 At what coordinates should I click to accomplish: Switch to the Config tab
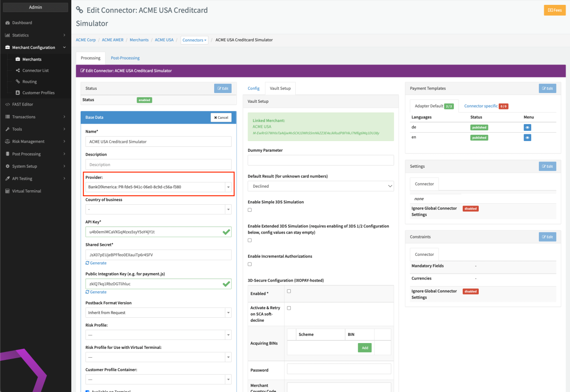[253, 88]
